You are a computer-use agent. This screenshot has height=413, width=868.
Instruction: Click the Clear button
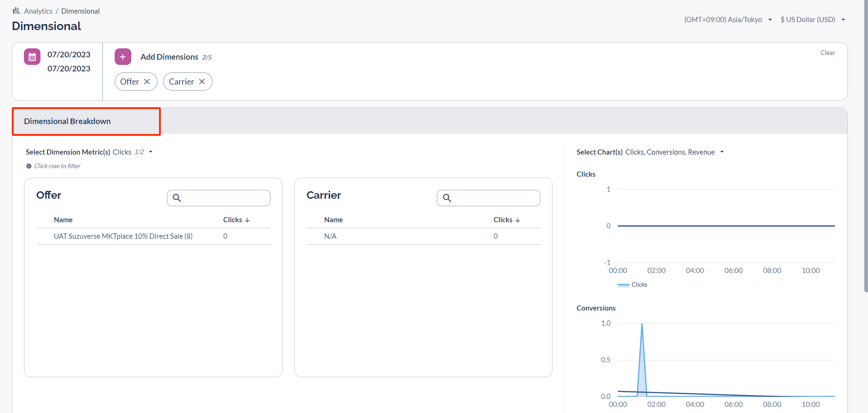point(828,53)
